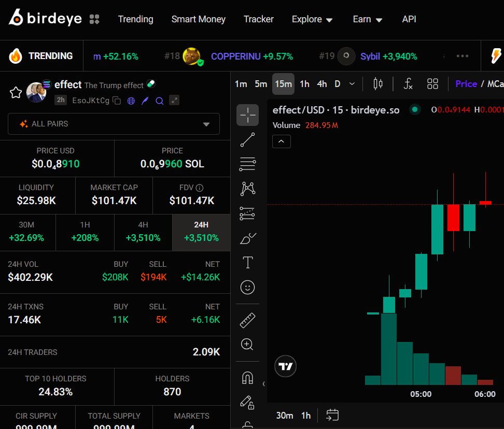Image resolution: width=504 pixels, height=429 pixels.
Task: Open the Tracker page
Action: click(x=258, y=19)
